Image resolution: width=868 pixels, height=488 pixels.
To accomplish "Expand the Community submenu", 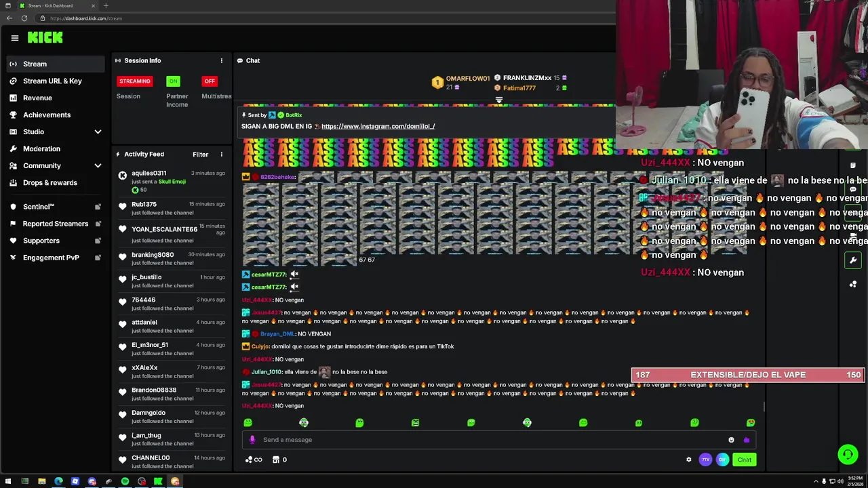I will pos(98,166).
